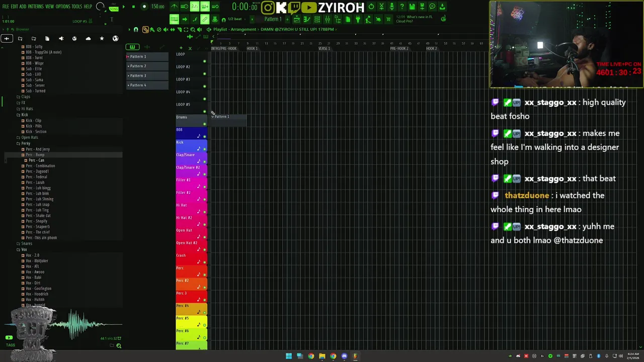This screenshot has width=644, height=362.
Task: Open the Windows Start button
Action: 289,356
